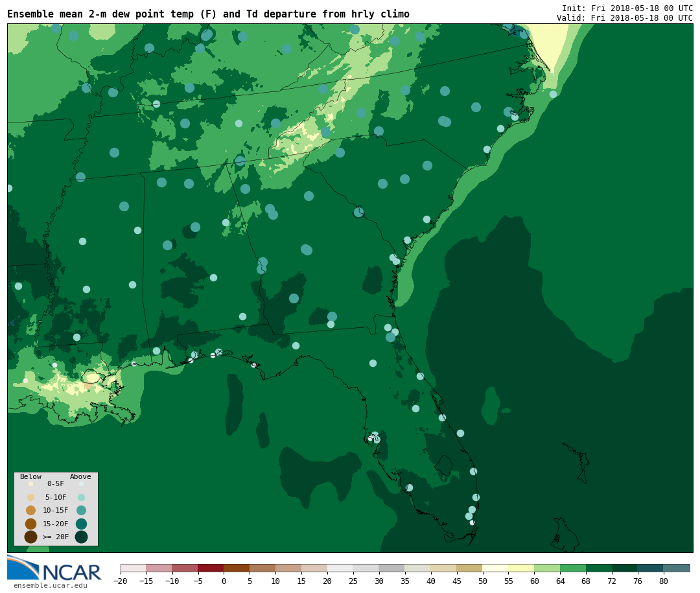
Task: Click the colorbar tick label '64'
Action: [x=560, y=581]
